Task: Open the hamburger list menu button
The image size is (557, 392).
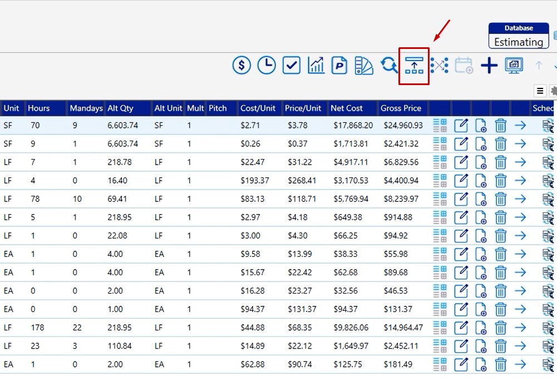Action: click(x=540, y=91)
